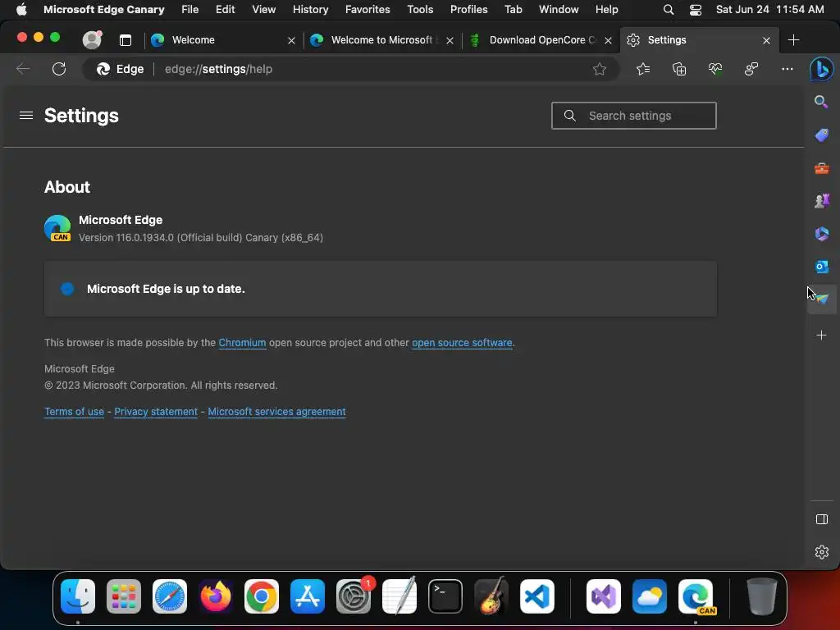Open the History menu
The height and width of the screenshot is (630, 840).
tap(310, 10)
